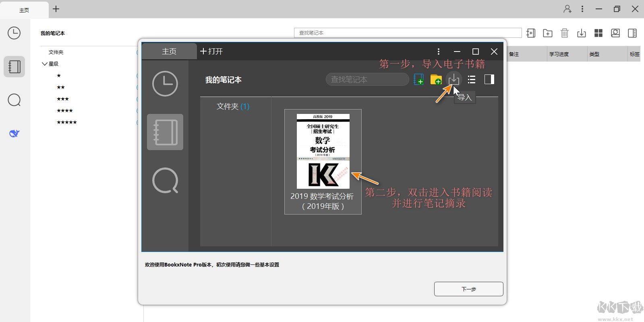Switch to grid view icon in main toolbar

pyautogui.click(x=598, y=33)
